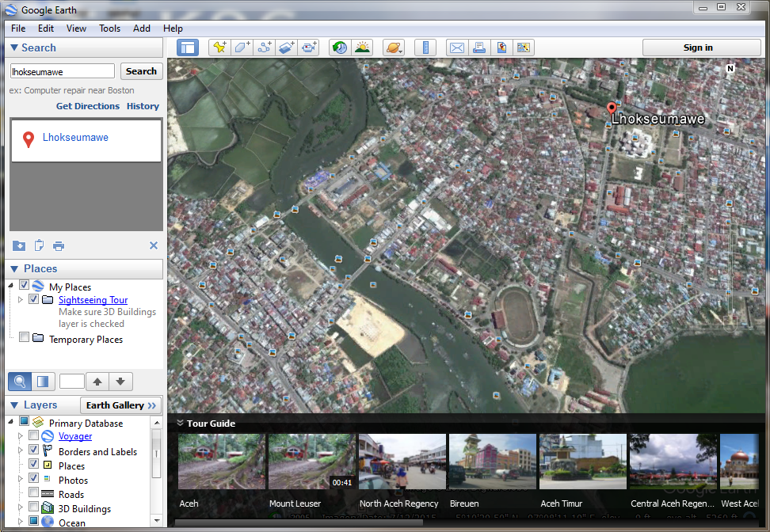Image resolution: width=770 pixels, height=532 pixels.
Task: Open the planet selection dropdown
Action: tap(394, 47)
